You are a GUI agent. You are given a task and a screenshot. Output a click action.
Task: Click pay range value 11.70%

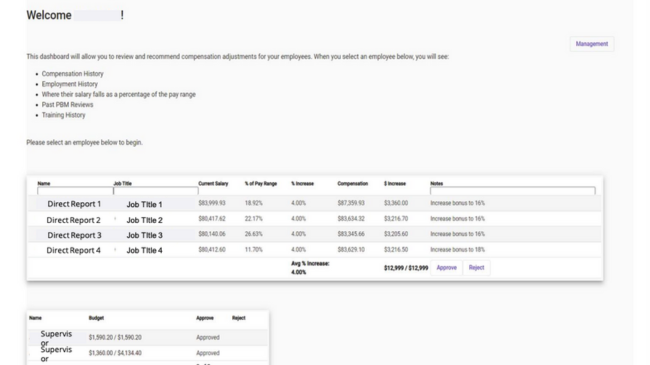tap(253, 250)
